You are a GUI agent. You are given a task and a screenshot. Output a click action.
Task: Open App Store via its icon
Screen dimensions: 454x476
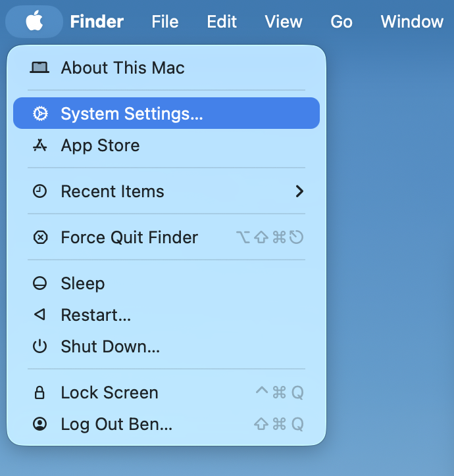tap(40, 145)
